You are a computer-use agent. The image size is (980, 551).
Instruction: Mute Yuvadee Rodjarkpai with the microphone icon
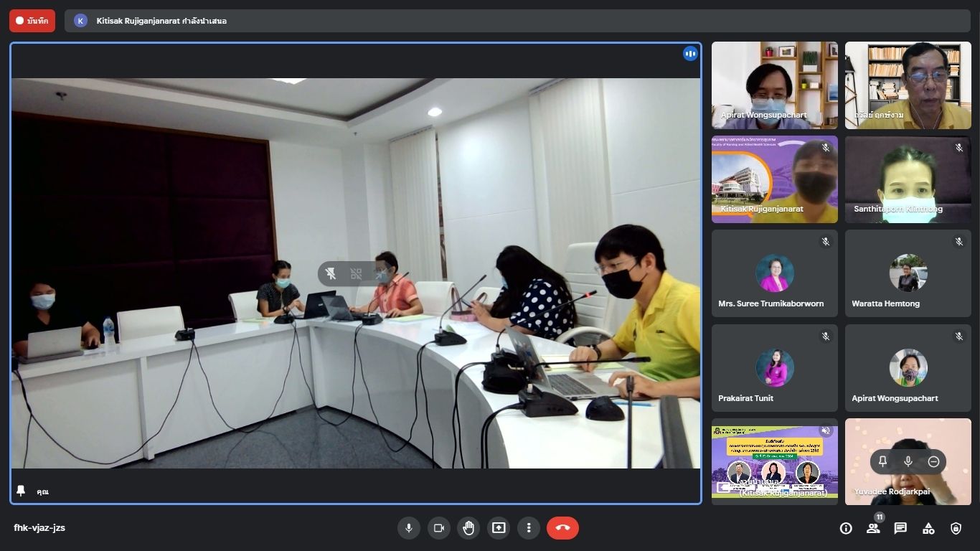[x=908, y=461]
